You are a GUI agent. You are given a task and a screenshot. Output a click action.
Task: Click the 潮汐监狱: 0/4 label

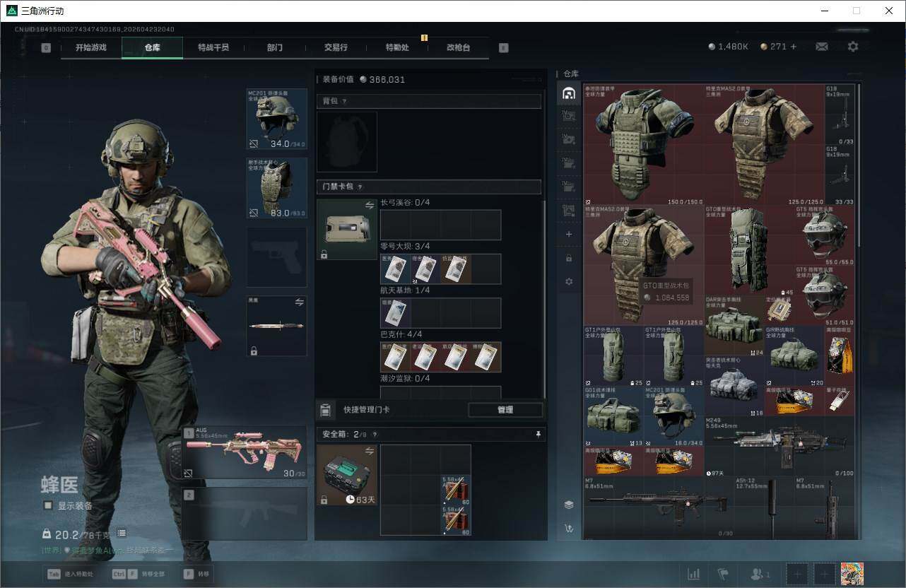coord(405,379)
